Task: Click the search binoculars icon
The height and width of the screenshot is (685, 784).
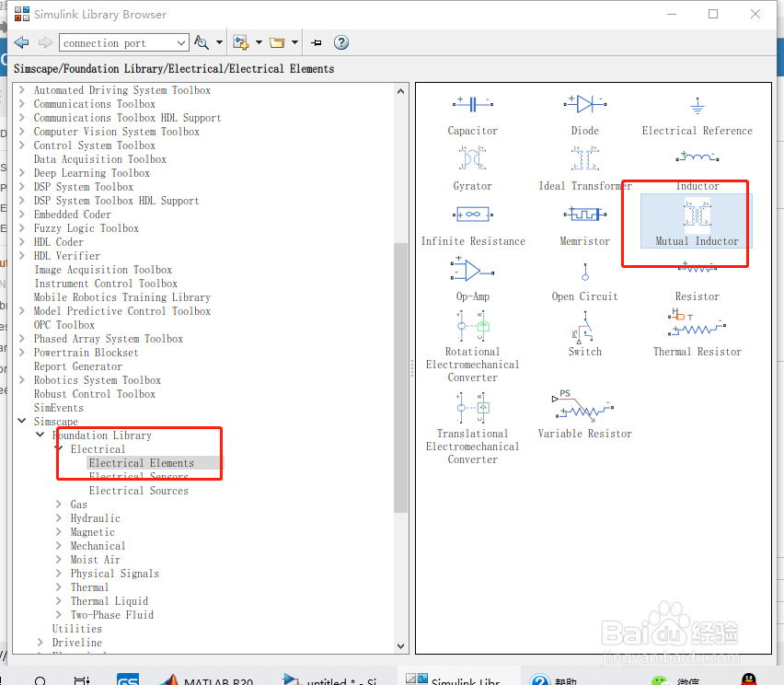Action: click(202, 42)
